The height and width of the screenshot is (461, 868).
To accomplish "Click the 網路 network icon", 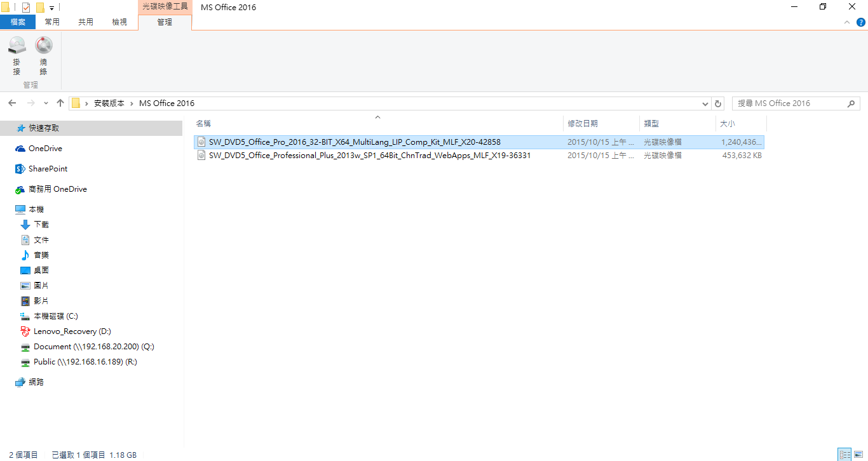I will point(20,382).
